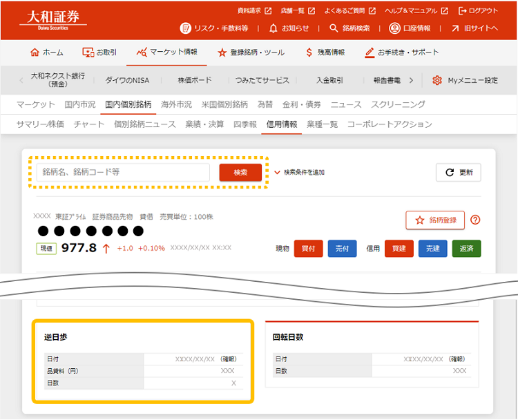The height and width of the screenshot is (420, 518).
Task: Focus the 銘柄名、銘柄コード等 search field
Action: (123, 172)
